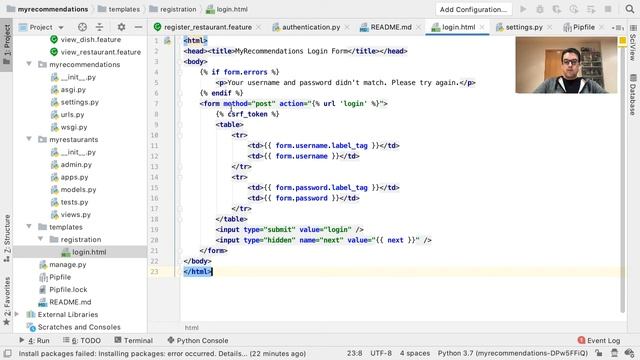Open Search Everywhere magnifier icon
This screenshot has width=640, height=360.
630,9
